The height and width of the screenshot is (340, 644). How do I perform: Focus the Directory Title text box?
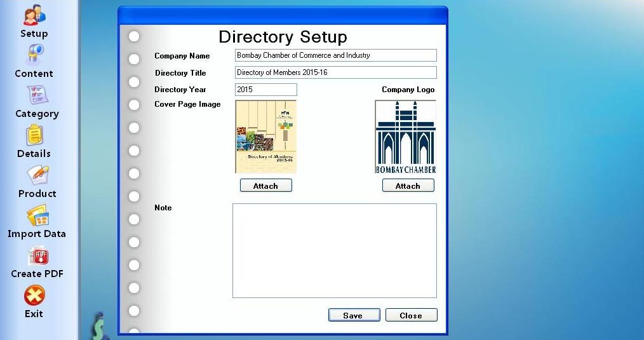(x=335, y=72)
